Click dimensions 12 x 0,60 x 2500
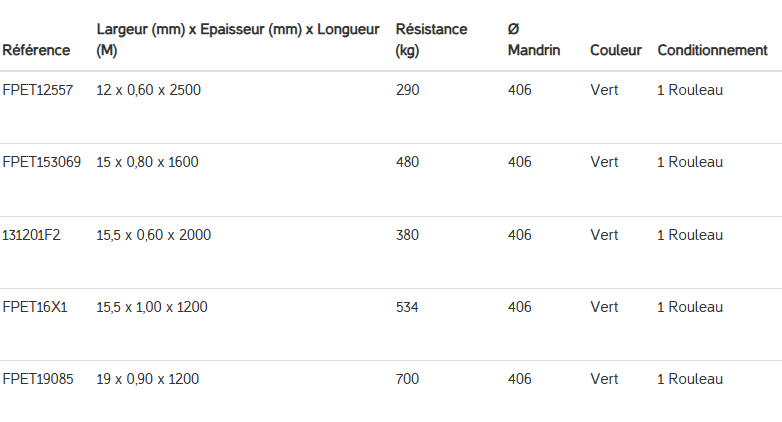The height and width of the screenshot is (422, 782). tap(148, 90)
